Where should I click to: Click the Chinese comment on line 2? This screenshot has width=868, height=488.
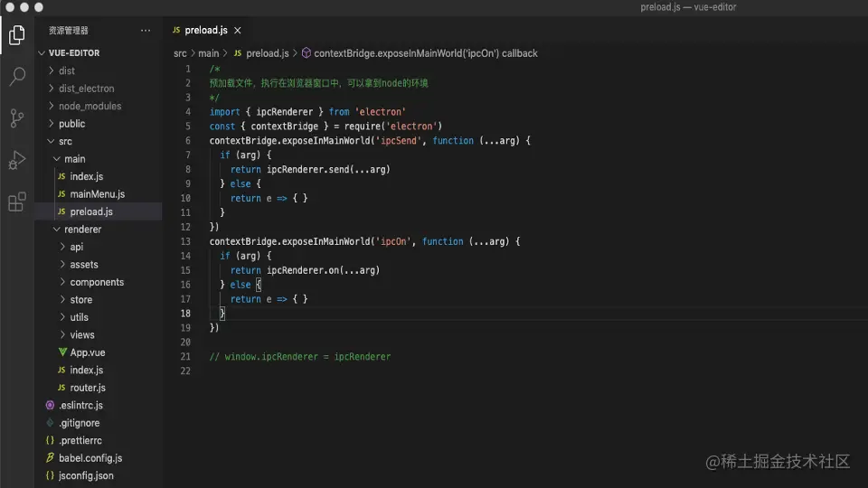tap(319, 83)
